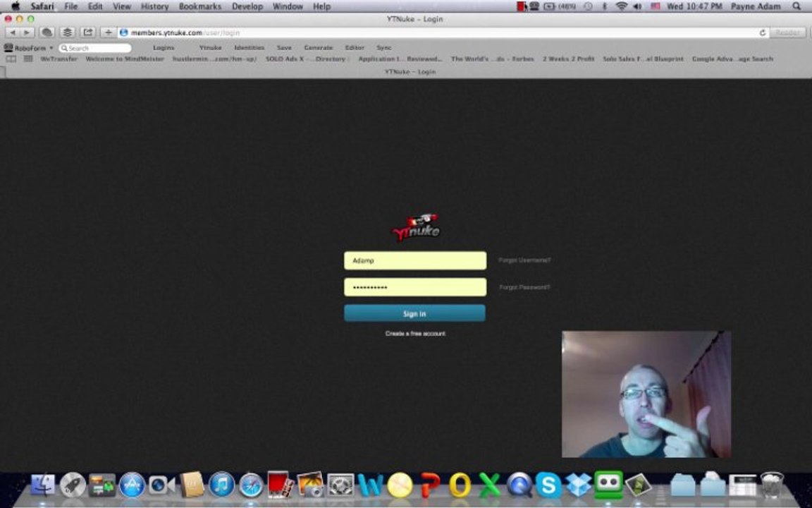Click the username field containing Adamp

point(415,260)
